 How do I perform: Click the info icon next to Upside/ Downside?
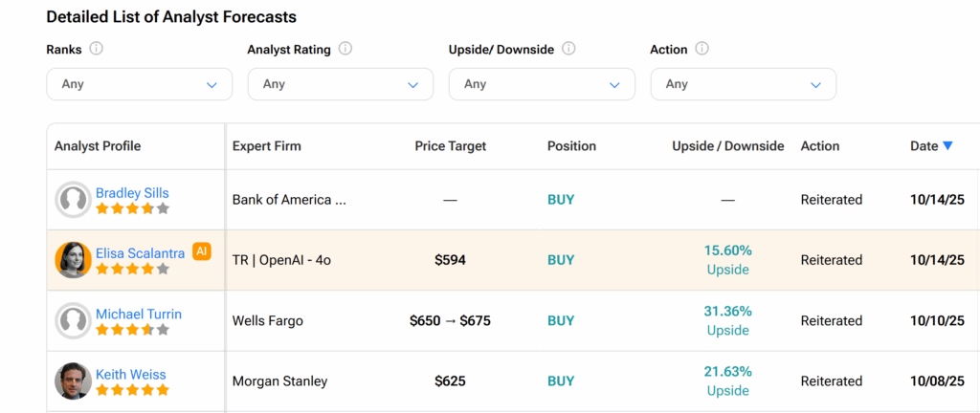coord(568,49)
